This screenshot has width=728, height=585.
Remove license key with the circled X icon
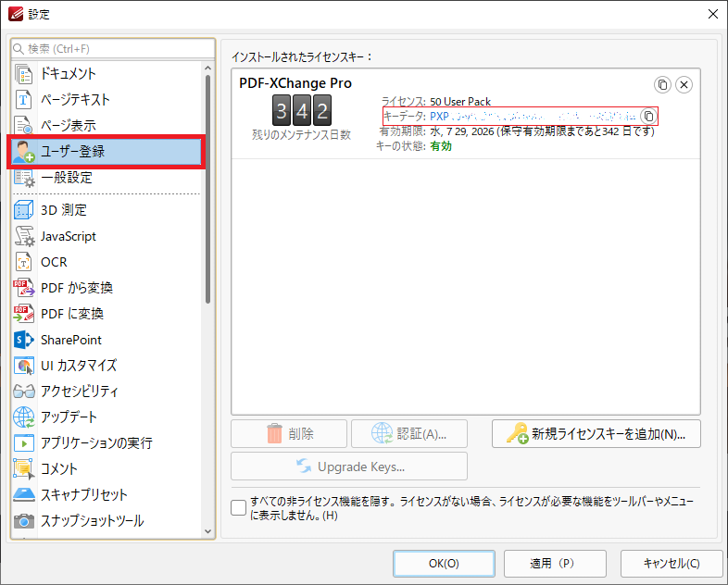(x=684, y=85)
